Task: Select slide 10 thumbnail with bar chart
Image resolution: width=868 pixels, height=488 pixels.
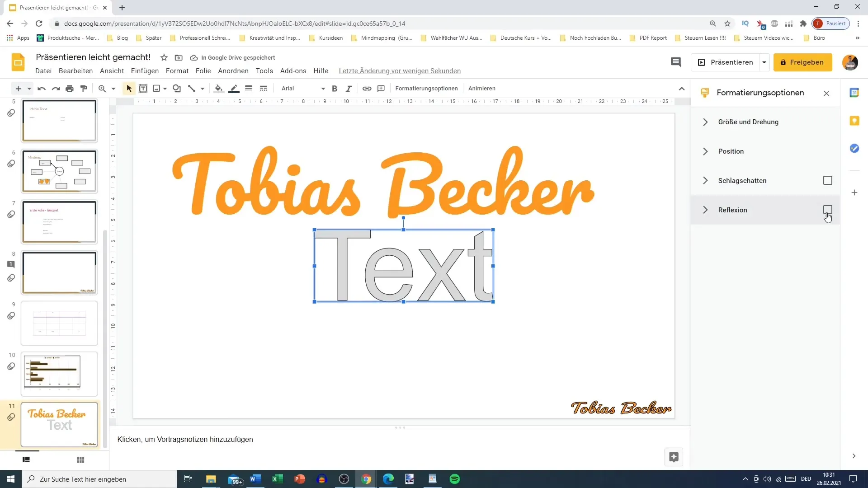Action: (x=59, y=374)
